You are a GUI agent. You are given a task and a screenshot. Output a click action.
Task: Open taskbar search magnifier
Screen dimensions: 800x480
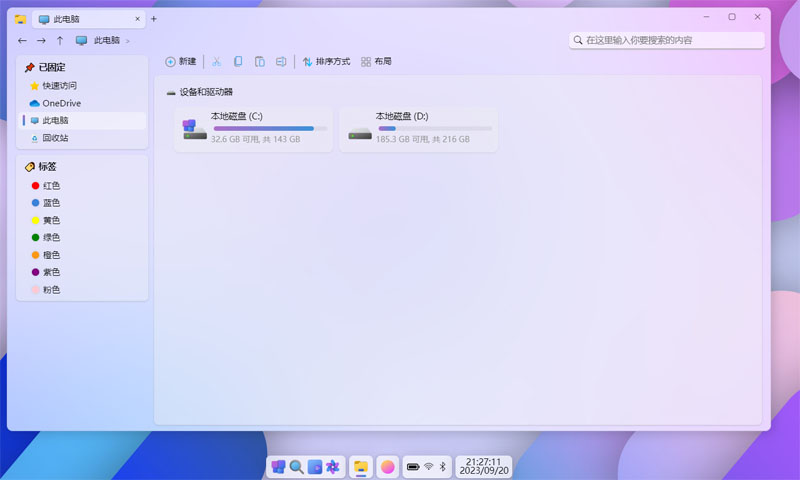click(x=296, y=467)
